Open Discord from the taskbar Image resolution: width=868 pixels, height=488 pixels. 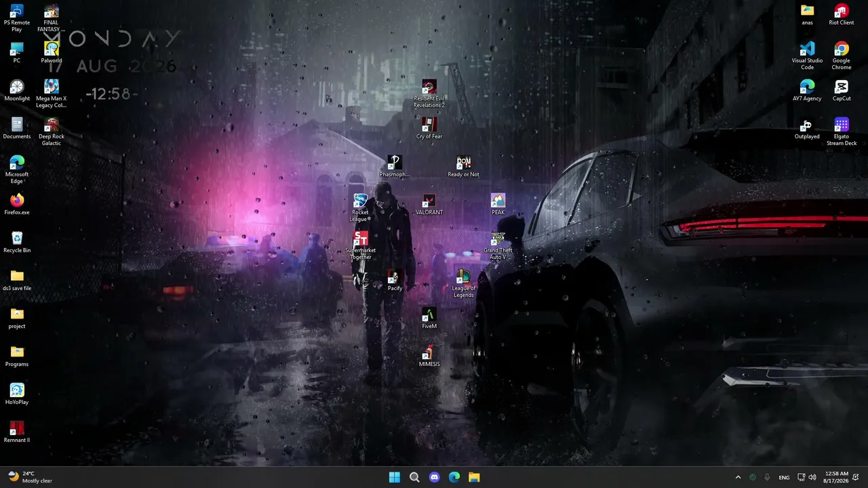click(435, 477)
